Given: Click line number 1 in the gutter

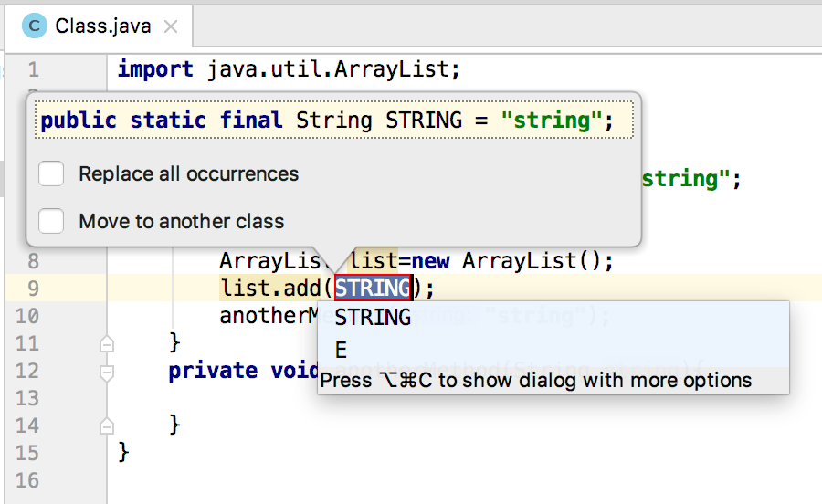Looking at the screenshot, I should click(33, 69).
